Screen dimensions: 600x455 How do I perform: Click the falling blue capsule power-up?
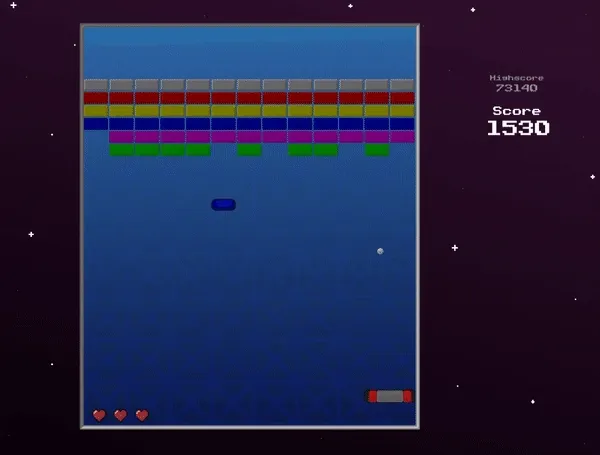pyautogui.click(x=223, y=205)
